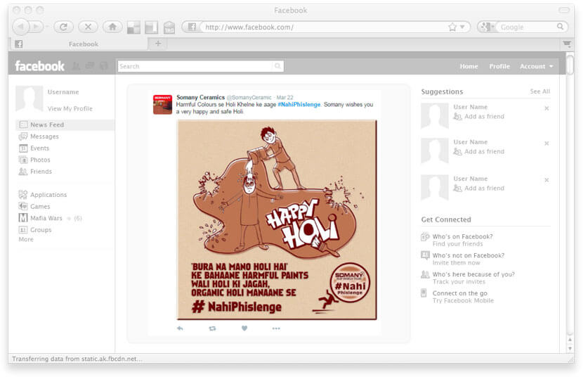Open Games in left sidebar
This screenshot has width=588, height=377.
[x=34, y=206]
